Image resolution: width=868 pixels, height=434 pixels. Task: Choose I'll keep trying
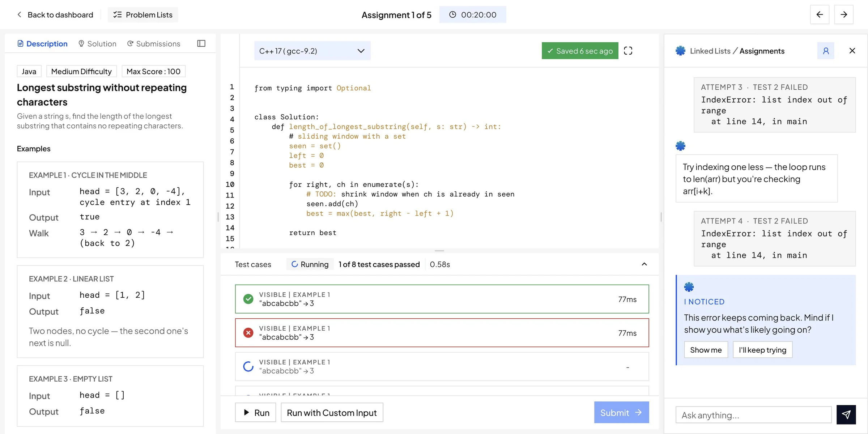coord(762,350)
